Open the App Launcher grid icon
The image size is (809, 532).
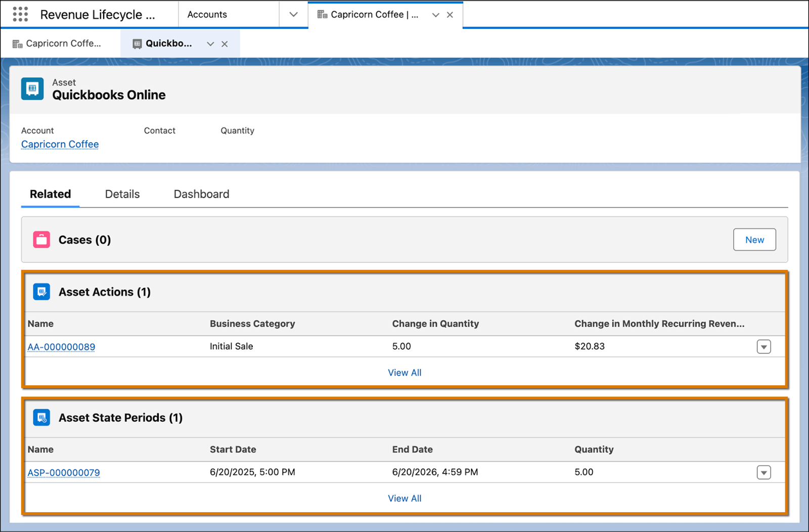(x=20, y=14)
